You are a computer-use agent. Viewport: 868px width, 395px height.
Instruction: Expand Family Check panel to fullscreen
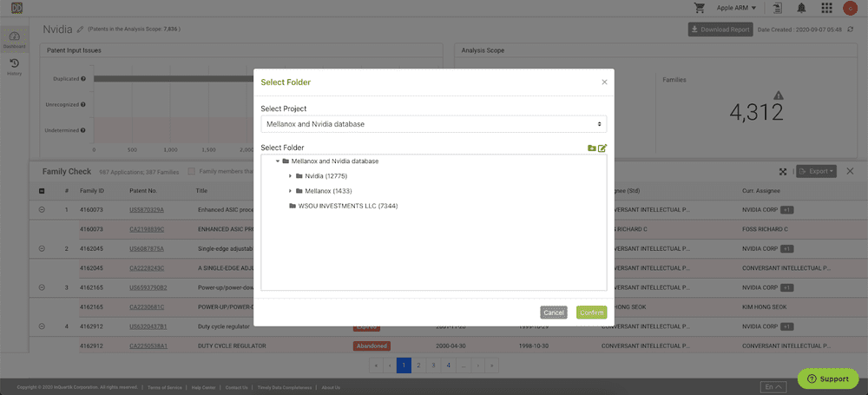click(783, 172)
